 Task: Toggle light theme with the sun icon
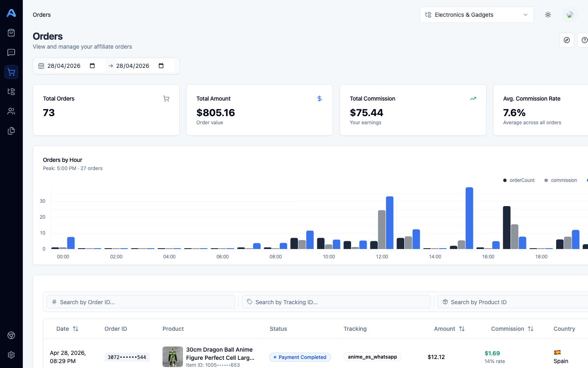point(548,14)
